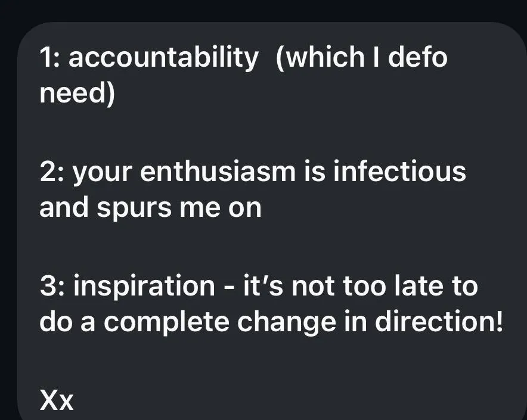The height and width of the screenshot is (420, 527).
Task: Click the word 'inspiration' in point three
Action: [x=144, y=287]
